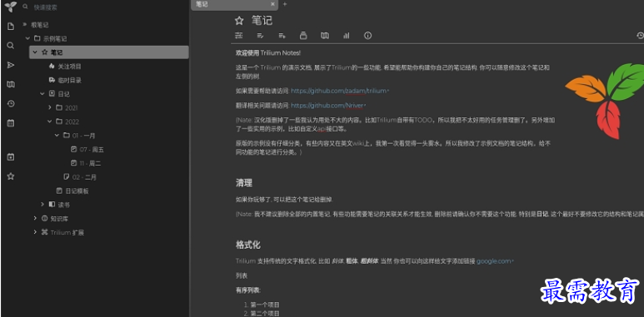The image size is (644, 317).
Task: Collapse the 2022 folder in tree
Action: (x=50, y=121)
